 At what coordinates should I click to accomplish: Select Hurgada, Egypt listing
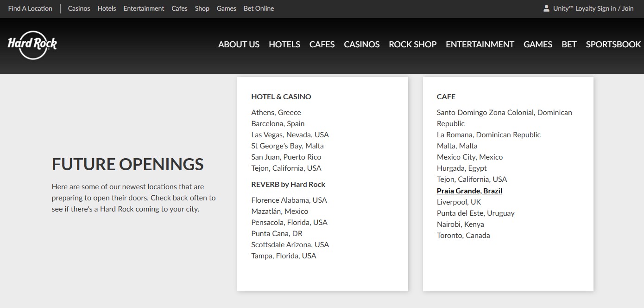(x=462, y=168)
